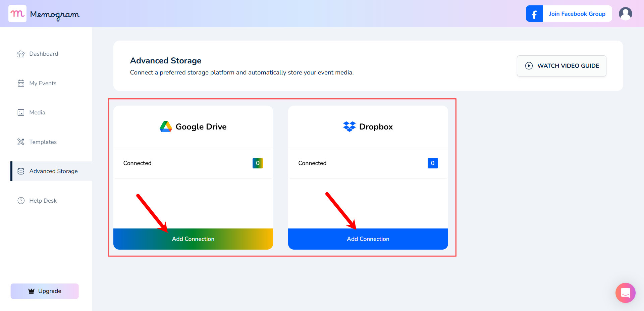Open the chat support bubble
This screenshot has width=644, height=311.
(625, 293)
